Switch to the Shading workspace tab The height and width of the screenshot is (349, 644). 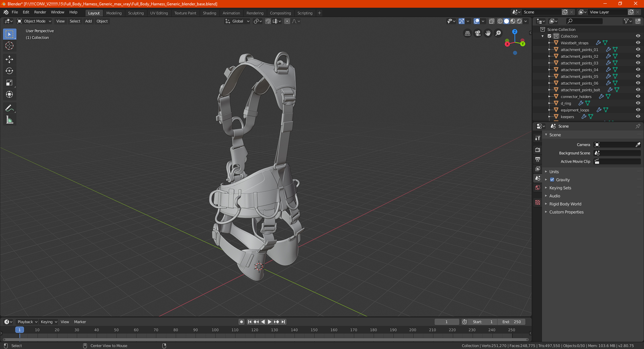click(x=209, y=13)
